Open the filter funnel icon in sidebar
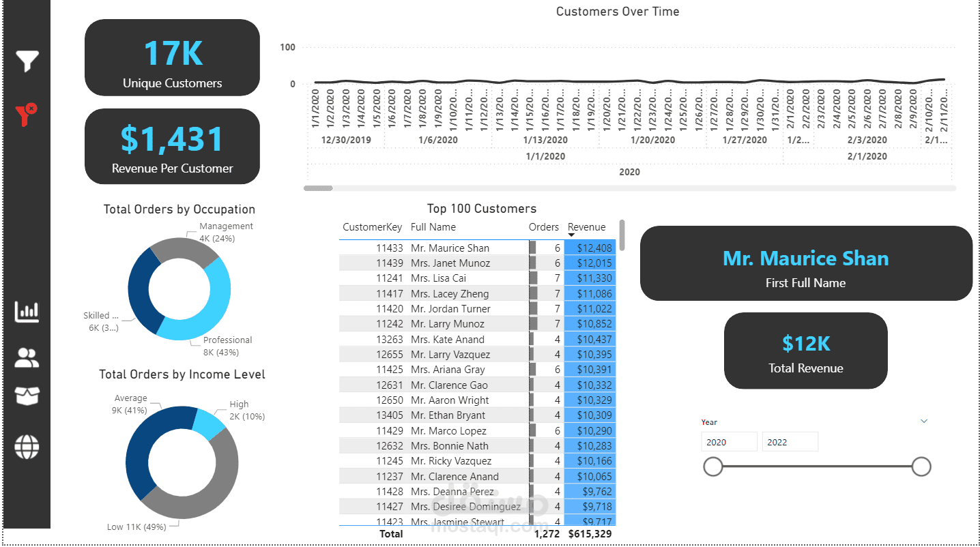Screen dimensions: 980x547 coord(27,61)
